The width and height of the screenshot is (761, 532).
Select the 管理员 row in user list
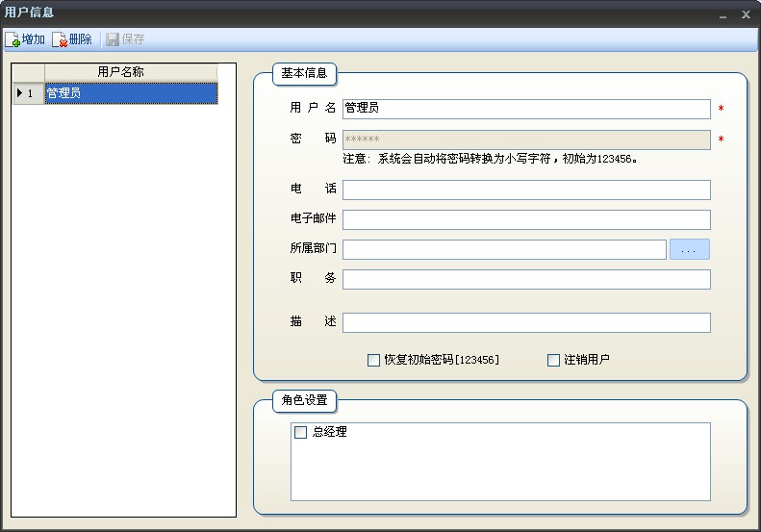[131, 93]
